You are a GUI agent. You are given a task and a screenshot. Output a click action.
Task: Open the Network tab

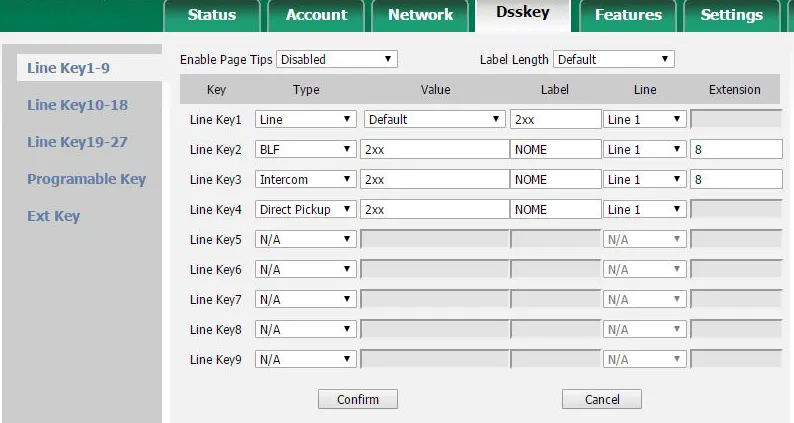tap(420, 15)
